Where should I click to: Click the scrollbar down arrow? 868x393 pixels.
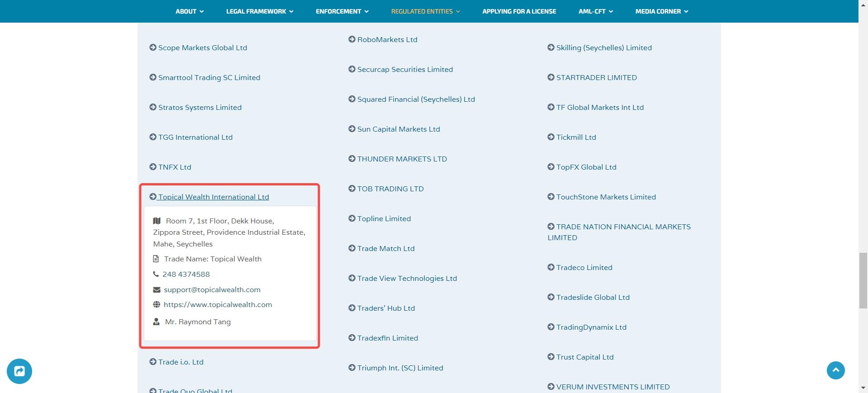(x=863, y=388)
